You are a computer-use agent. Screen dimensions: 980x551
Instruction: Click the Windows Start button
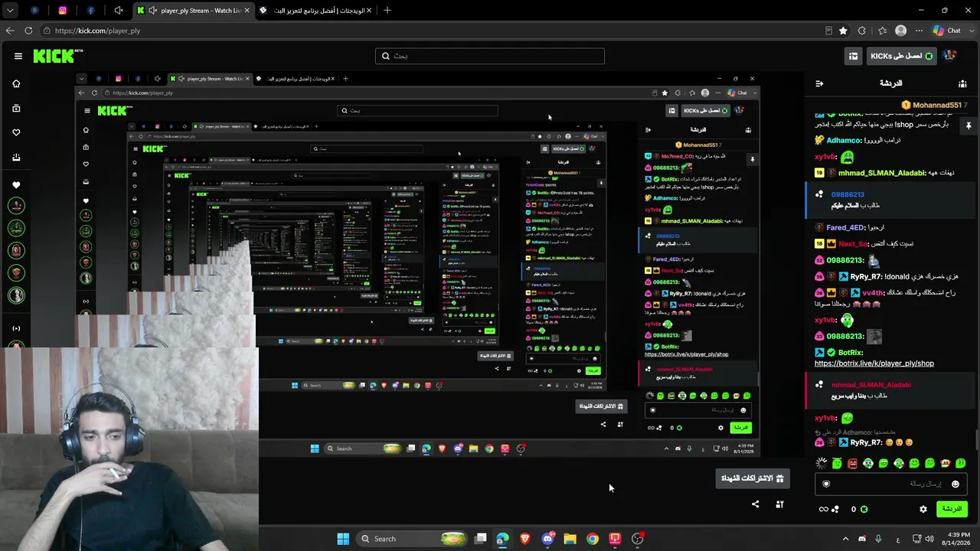coord(343,539)
